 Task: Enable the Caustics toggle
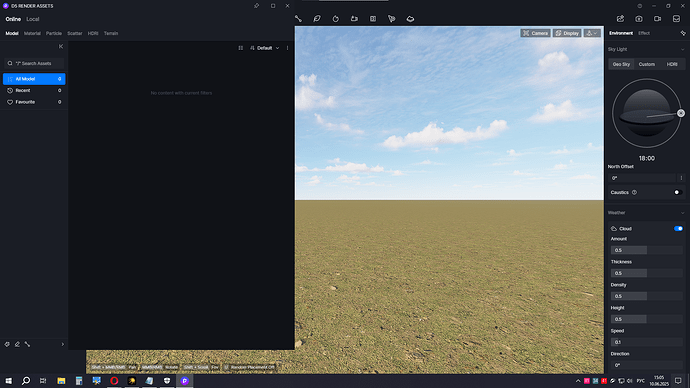(x=678, y=192)
